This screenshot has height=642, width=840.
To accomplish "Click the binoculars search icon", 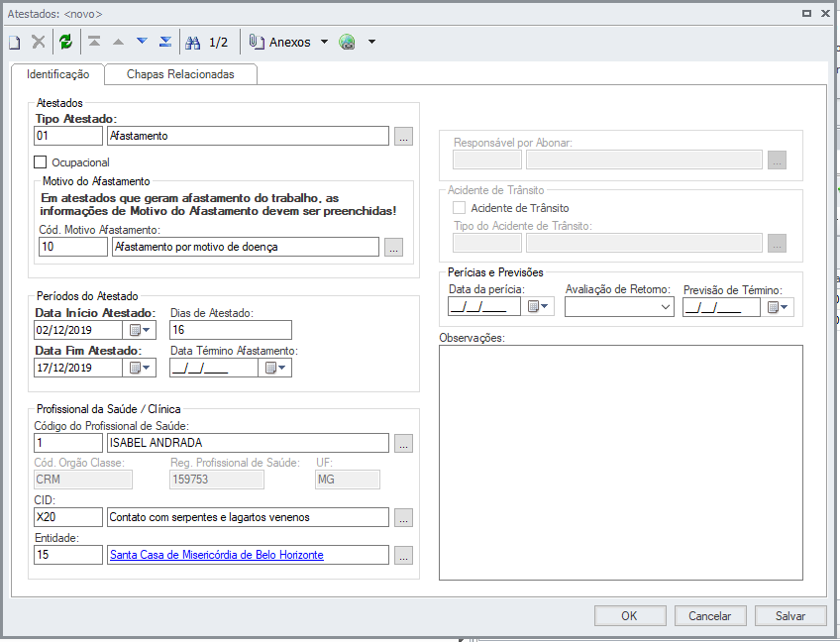I will (191, 42).
